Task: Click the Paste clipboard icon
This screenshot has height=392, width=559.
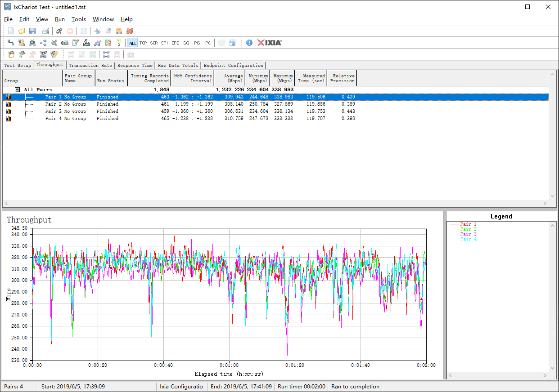Action: click(x=119, y=31)
